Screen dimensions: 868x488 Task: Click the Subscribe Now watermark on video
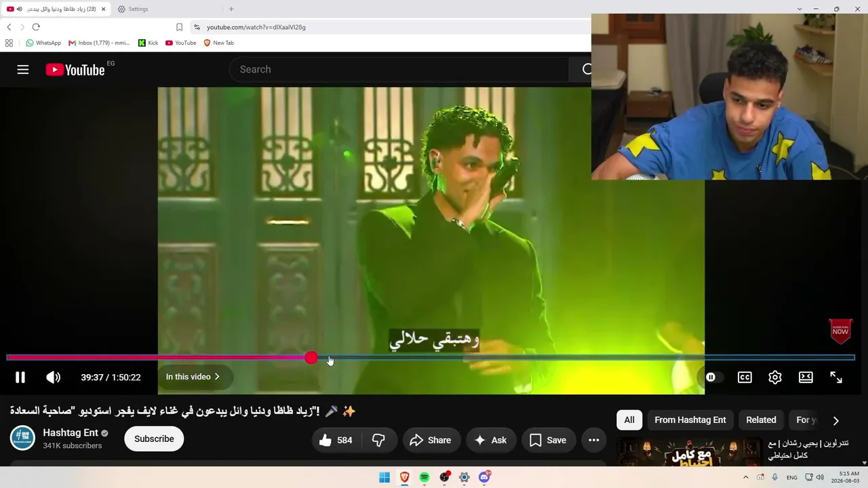840,331
